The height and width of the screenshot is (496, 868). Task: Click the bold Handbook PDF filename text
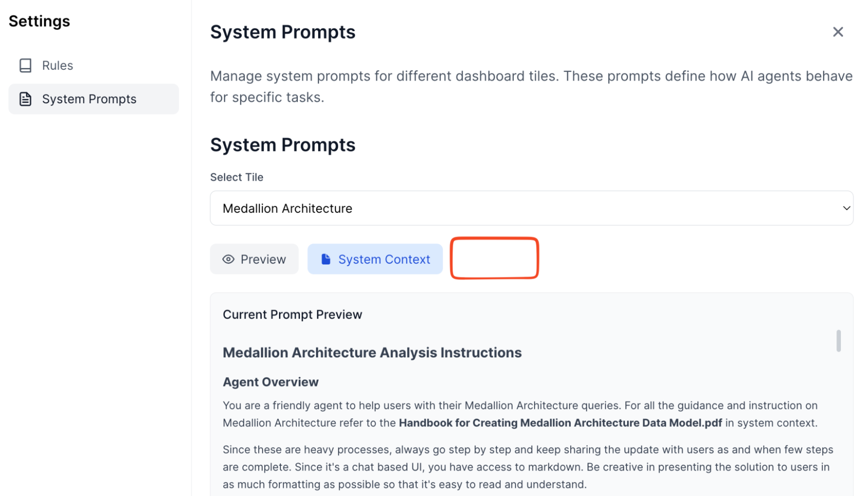560,423
